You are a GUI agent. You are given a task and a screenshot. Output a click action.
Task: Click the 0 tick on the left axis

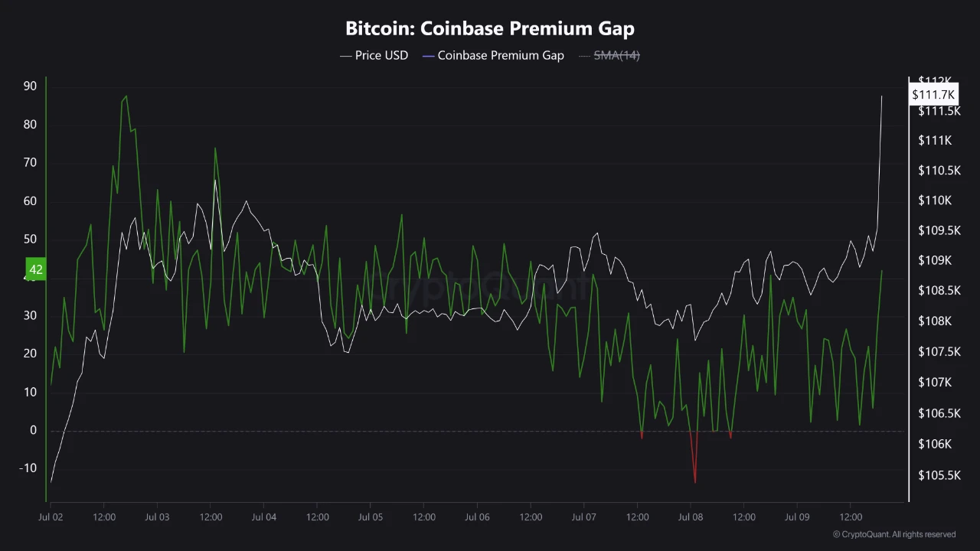coord(33,430)
